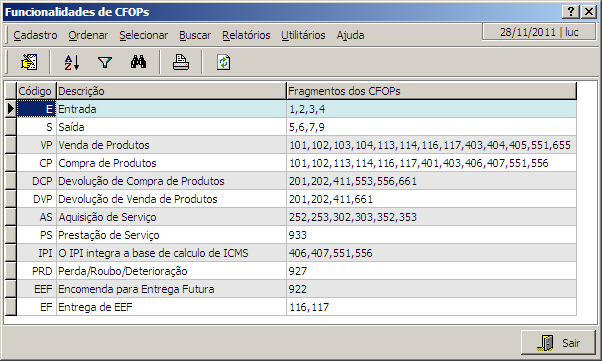Click the funnel filter toolbar icon

pos(105,62)
